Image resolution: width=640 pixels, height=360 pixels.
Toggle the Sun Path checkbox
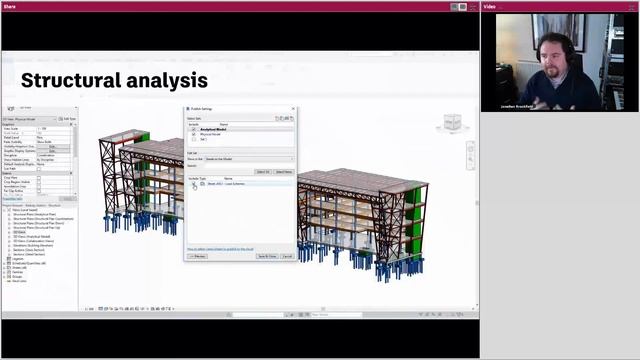[x=39, y=169]
